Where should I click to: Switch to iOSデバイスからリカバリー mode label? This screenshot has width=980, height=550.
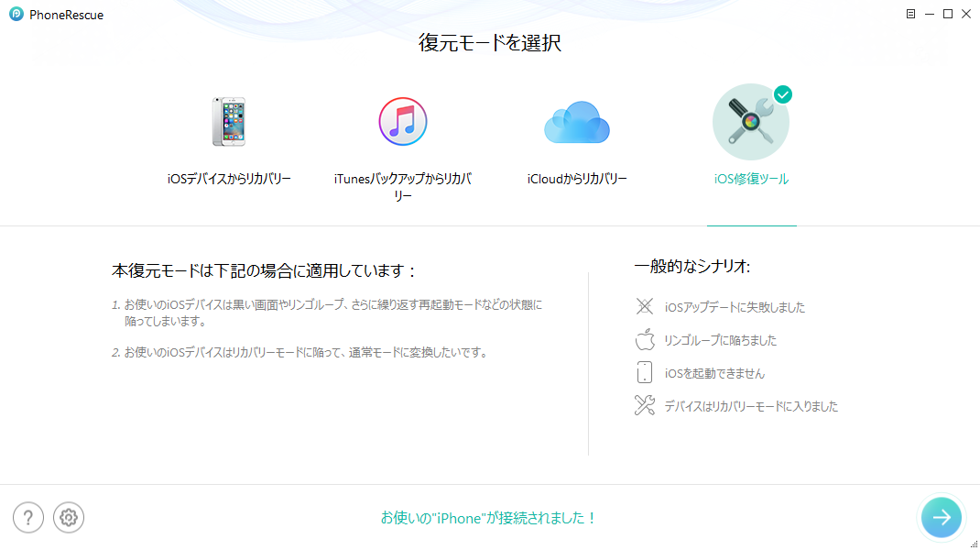pos(229,179)
